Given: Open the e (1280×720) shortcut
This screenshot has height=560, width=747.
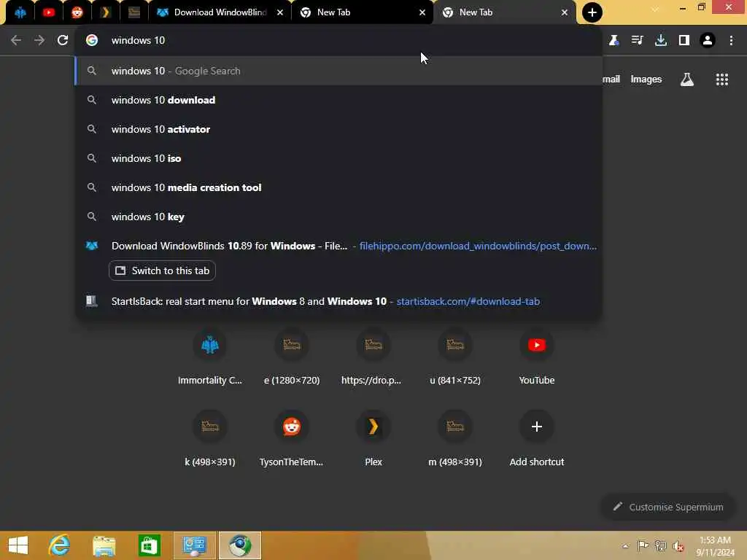Looking at the screenshot, I should [292, 357].
